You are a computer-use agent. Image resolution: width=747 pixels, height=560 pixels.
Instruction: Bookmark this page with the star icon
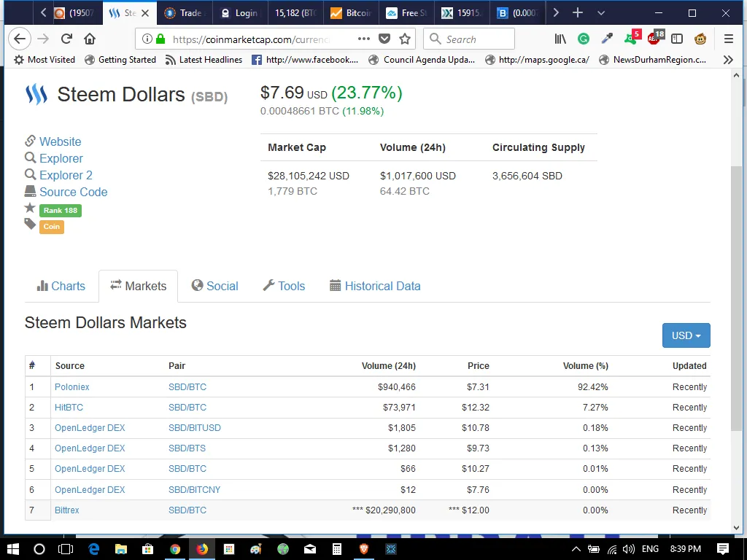[405, 39]
